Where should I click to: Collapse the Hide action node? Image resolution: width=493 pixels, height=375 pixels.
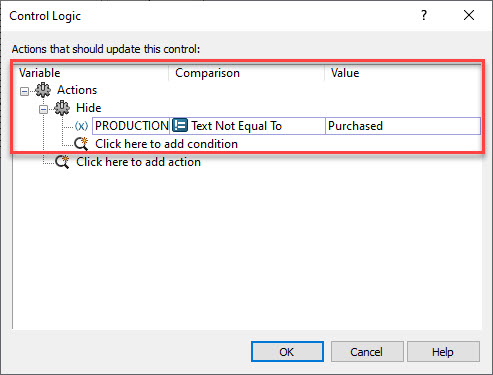[43, 109]
